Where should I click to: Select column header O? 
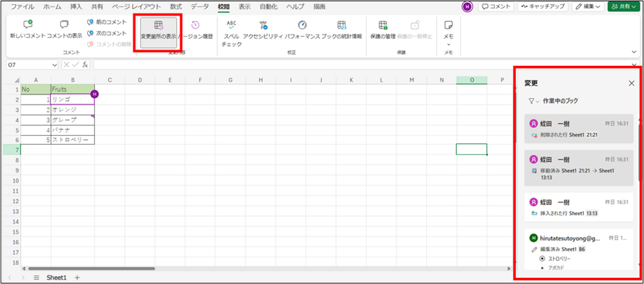[x=472, y=80]
